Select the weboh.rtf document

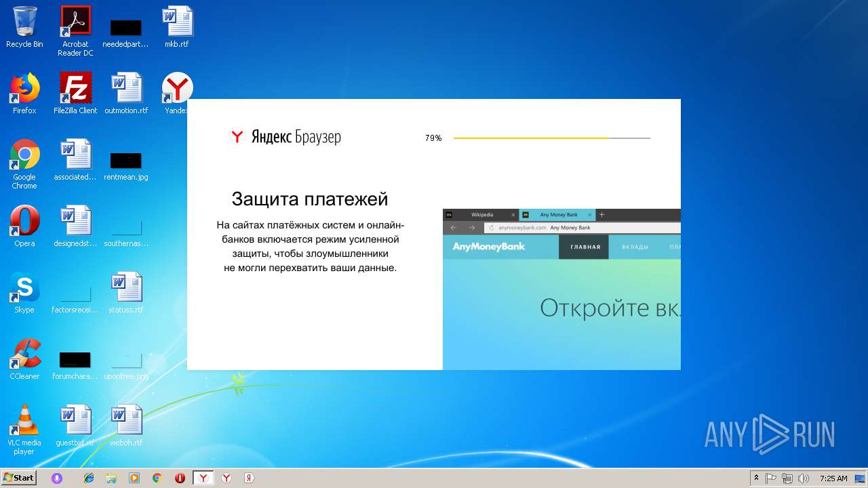pos(126,426)
